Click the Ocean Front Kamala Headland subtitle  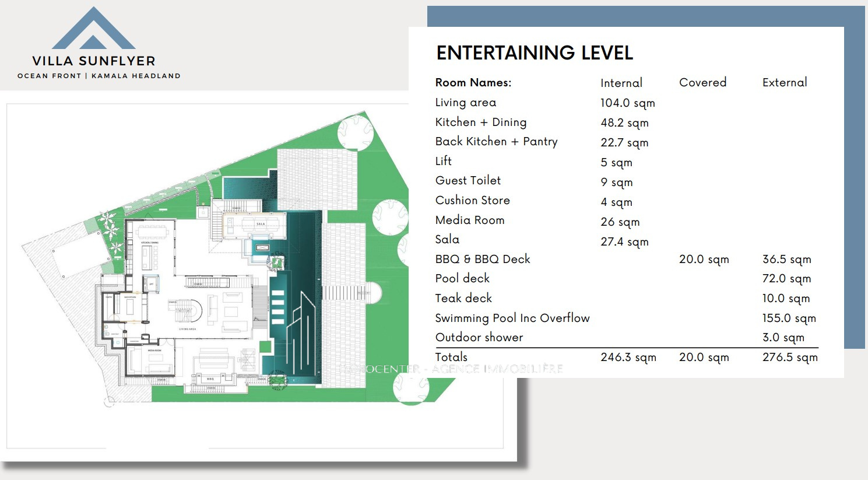99,76
